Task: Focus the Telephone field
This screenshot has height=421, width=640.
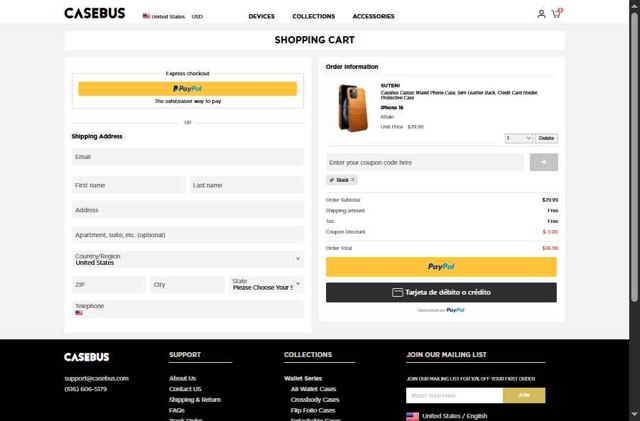Action: point(188,309)
